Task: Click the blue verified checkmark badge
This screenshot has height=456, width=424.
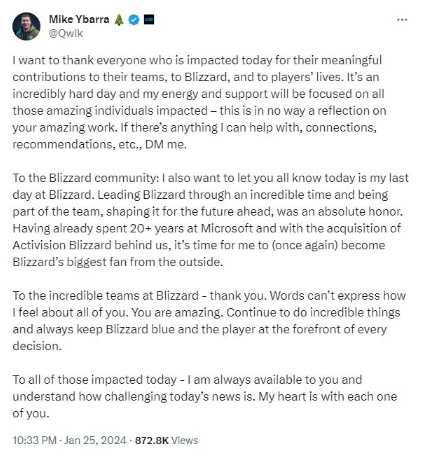Action: pyautogui.click(x=134, y=20)
